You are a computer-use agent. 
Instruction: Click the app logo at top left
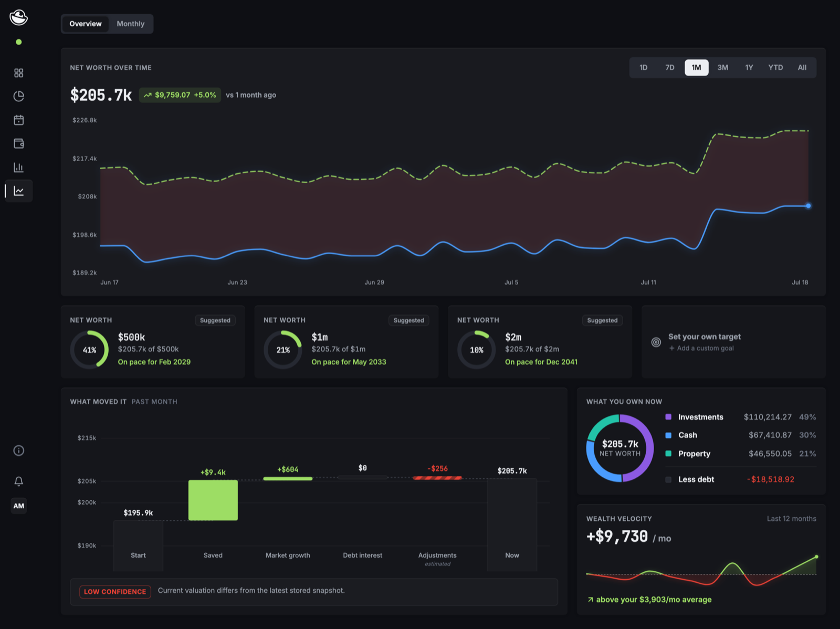[19, 17]
